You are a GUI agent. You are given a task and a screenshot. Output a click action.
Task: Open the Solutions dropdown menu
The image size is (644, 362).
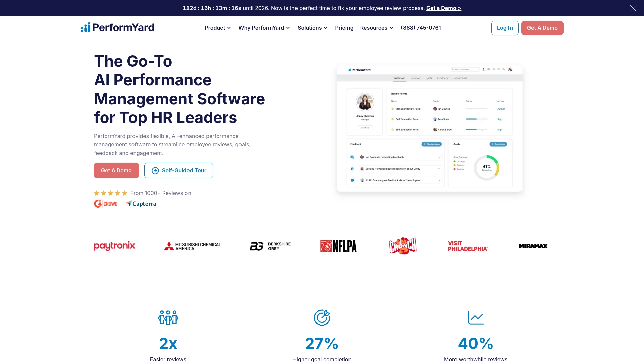point(313,28)
